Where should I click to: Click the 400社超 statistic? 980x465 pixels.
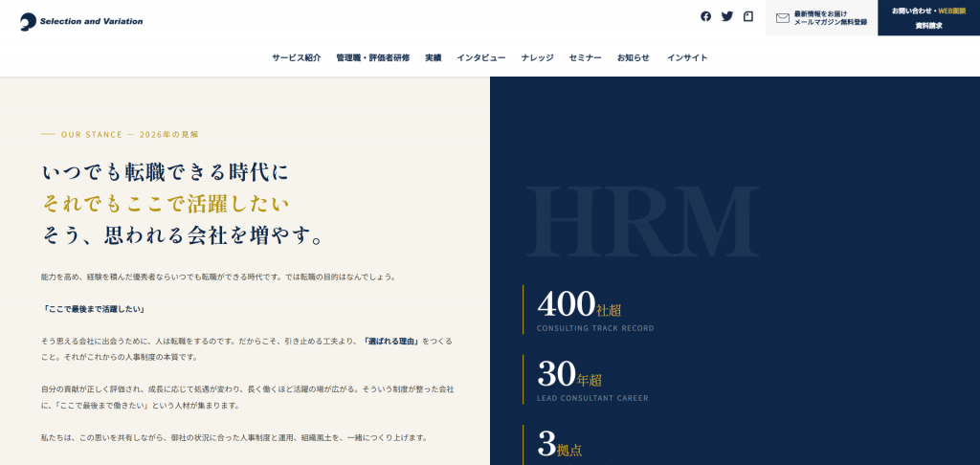(x=579, y=304)
